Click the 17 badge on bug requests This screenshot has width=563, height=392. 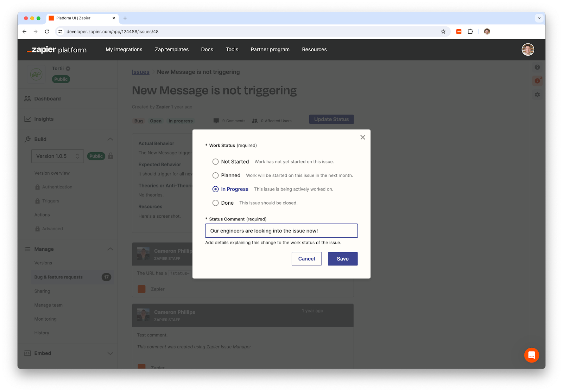point(106,277)
